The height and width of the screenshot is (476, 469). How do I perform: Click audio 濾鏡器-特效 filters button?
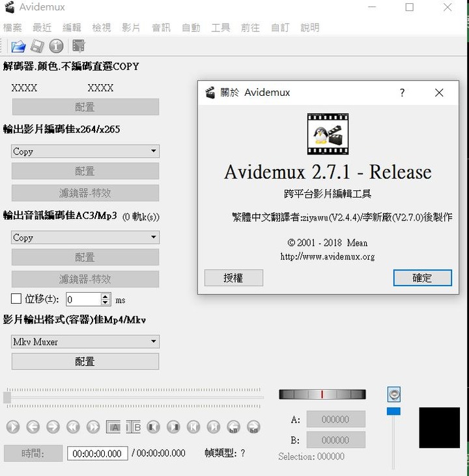coord(85,279)
